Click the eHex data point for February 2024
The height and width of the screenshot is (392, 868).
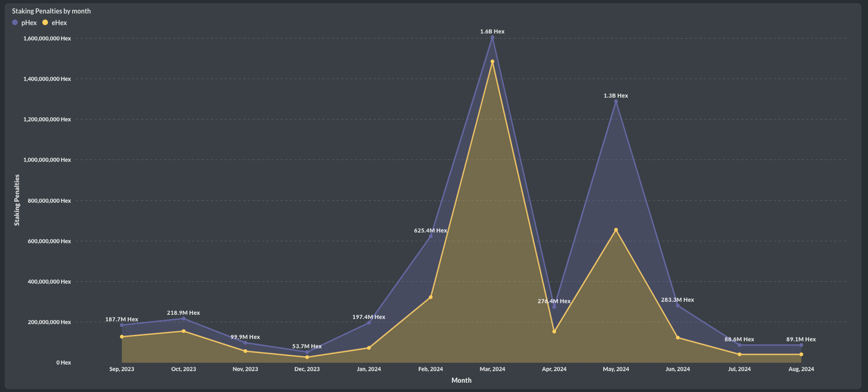[x=431, y=297]
